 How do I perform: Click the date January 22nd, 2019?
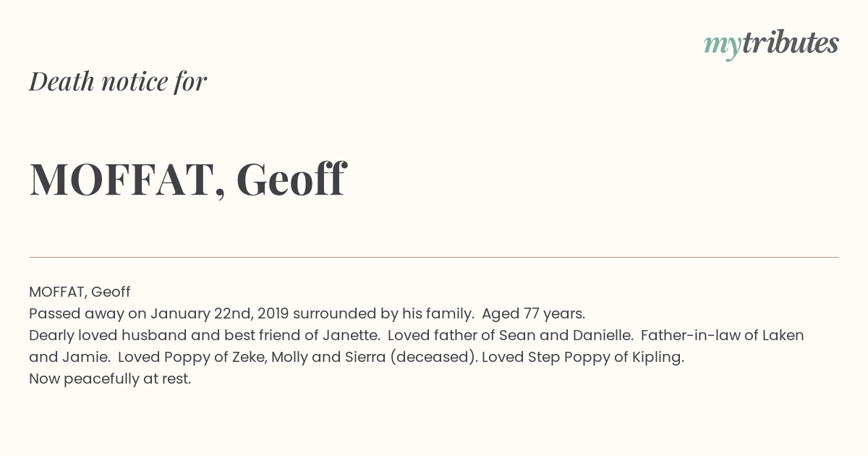(x=220, y=314)
